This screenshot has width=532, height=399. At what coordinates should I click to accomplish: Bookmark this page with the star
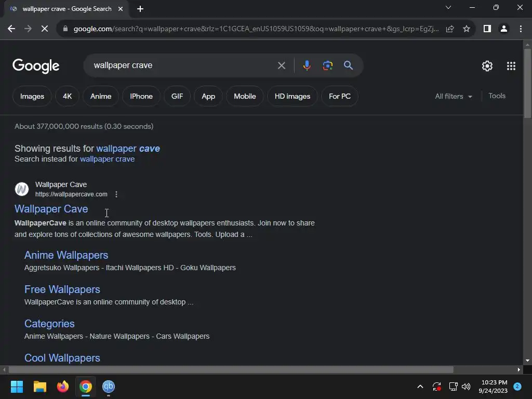[x=467, y=29]
